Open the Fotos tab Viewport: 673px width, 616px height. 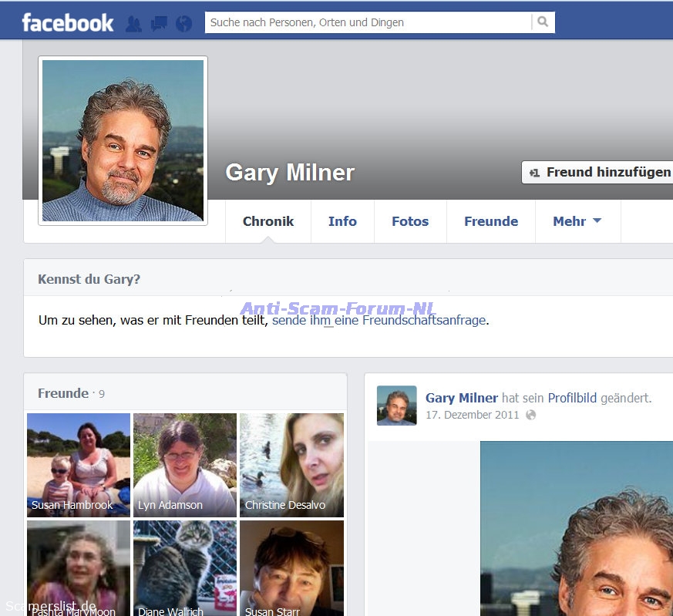tap(410, 221)
